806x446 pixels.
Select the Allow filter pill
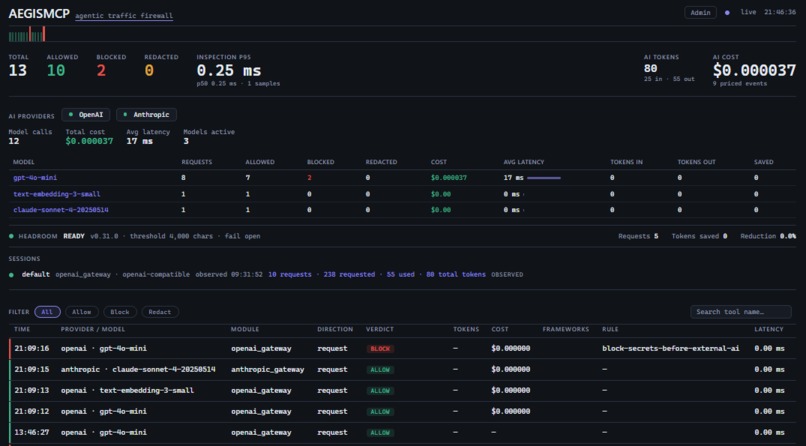pos(82,312)
